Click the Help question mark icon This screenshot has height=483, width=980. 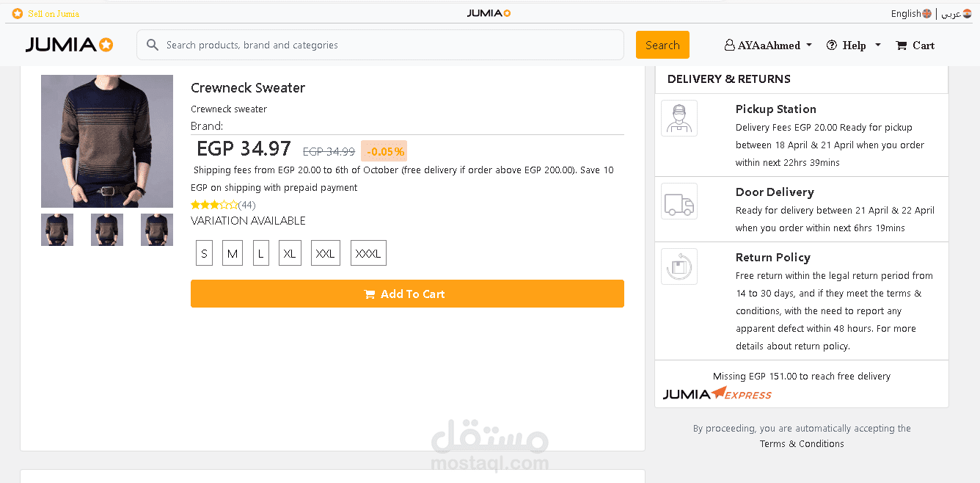point(832,46)
